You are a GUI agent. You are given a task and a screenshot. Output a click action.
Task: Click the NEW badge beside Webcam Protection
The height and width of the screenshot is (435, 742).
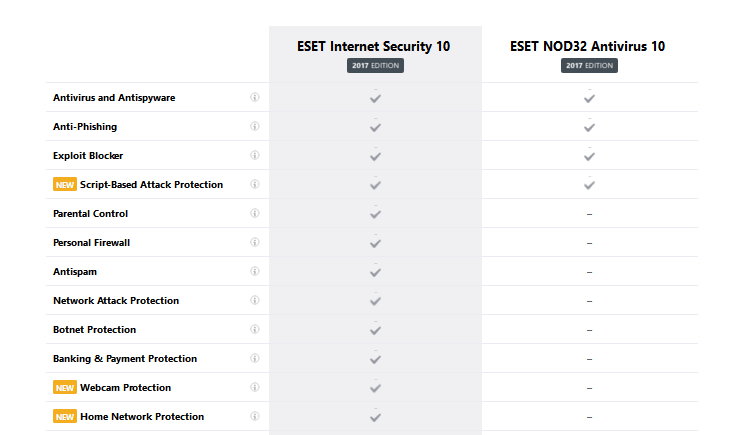pyautogui.click(x=64, y=387)
